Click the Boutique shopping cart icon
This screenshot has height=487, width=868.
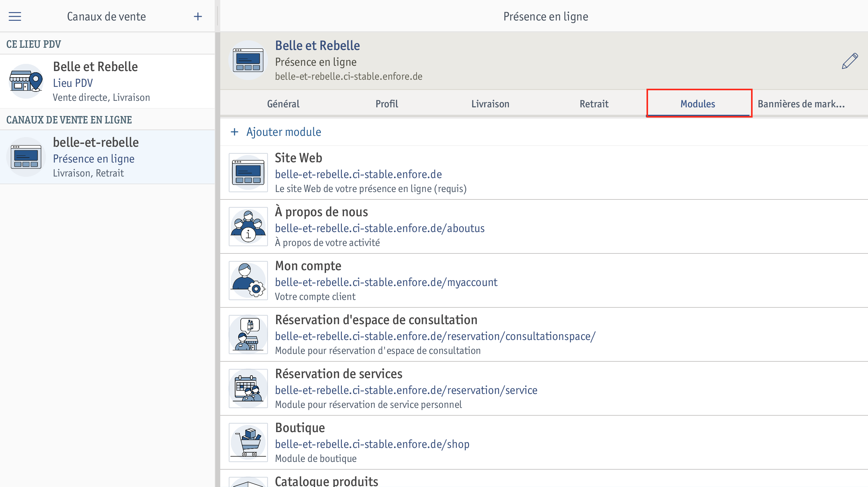(x=248, y=442)
